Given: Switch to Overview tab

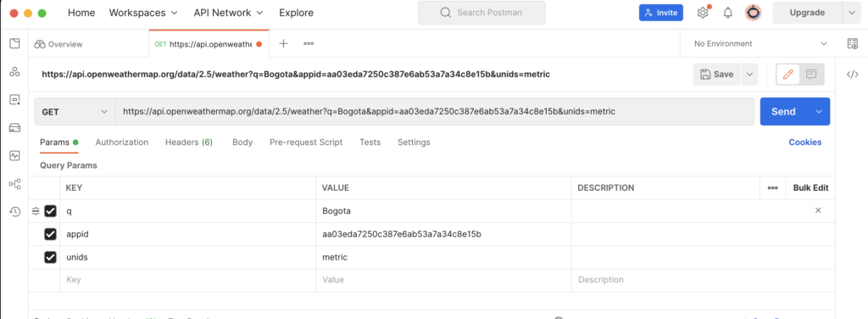Looking at the screenshot, I should tap(58, 44).
